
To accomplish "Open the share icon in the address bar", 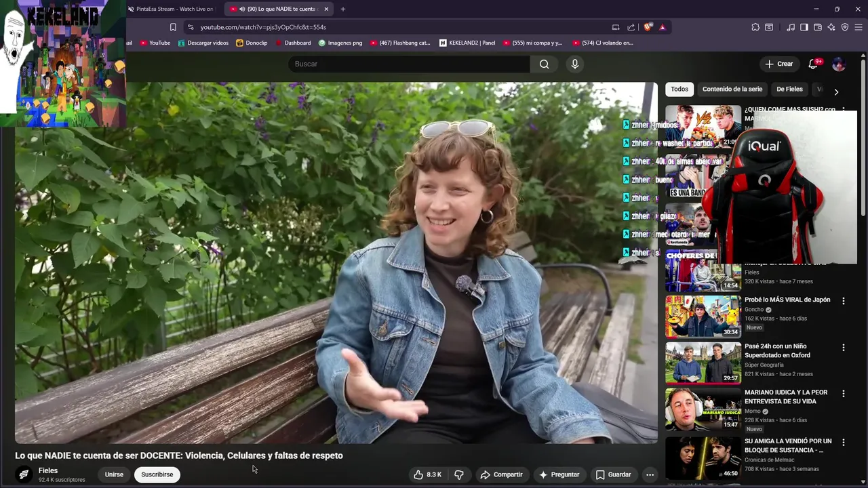I will (631, 27).
